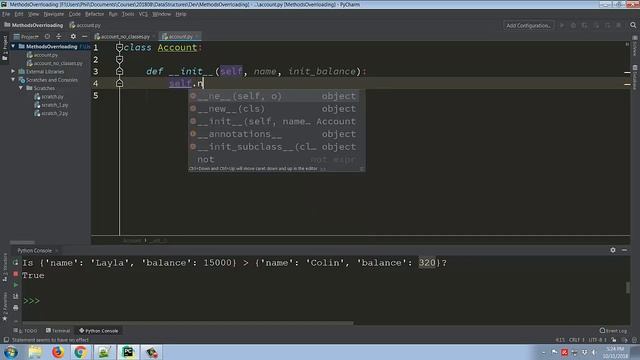This screenshot has height=360, width=640.
Task: Open the SciView right side panel
Action: pyautogui.click(x=635, y=47)
